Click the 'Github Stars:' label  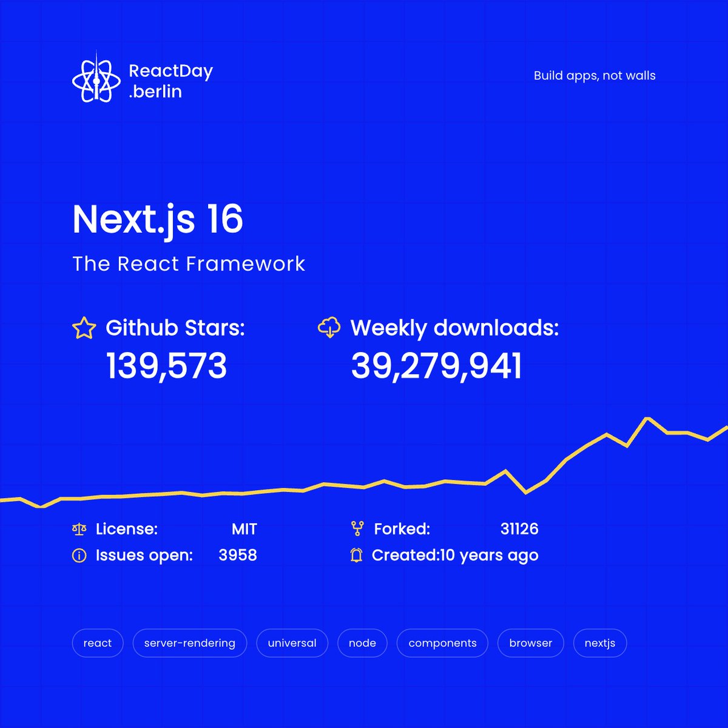tap(175, 328)
